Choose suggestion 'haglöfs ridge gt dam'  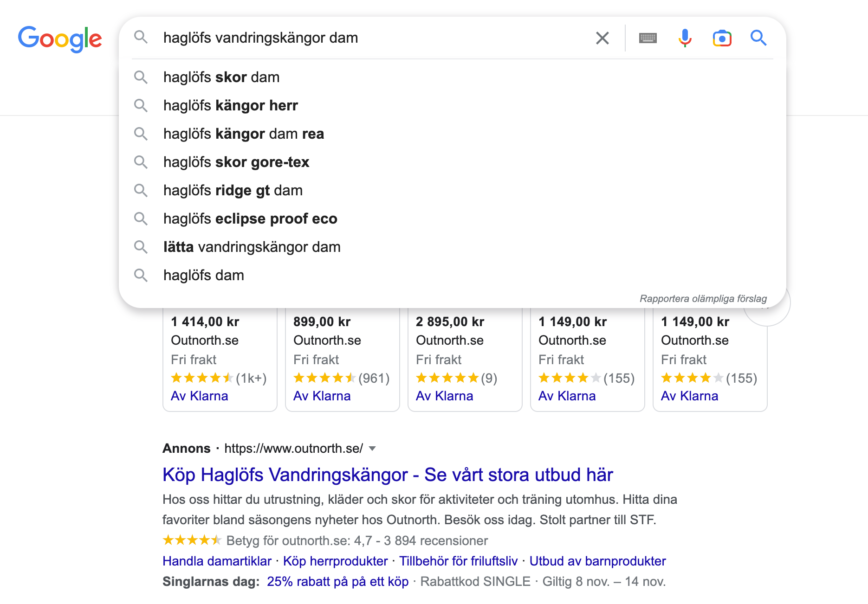pos(453,190)
